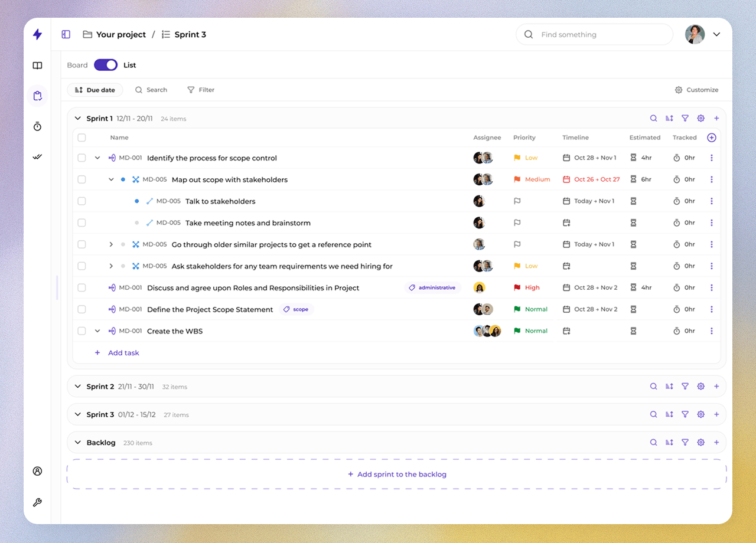The image size is (756, 543).
Task: Click the Sprint 2 filter funnel icon
Action: click(685, 387)
